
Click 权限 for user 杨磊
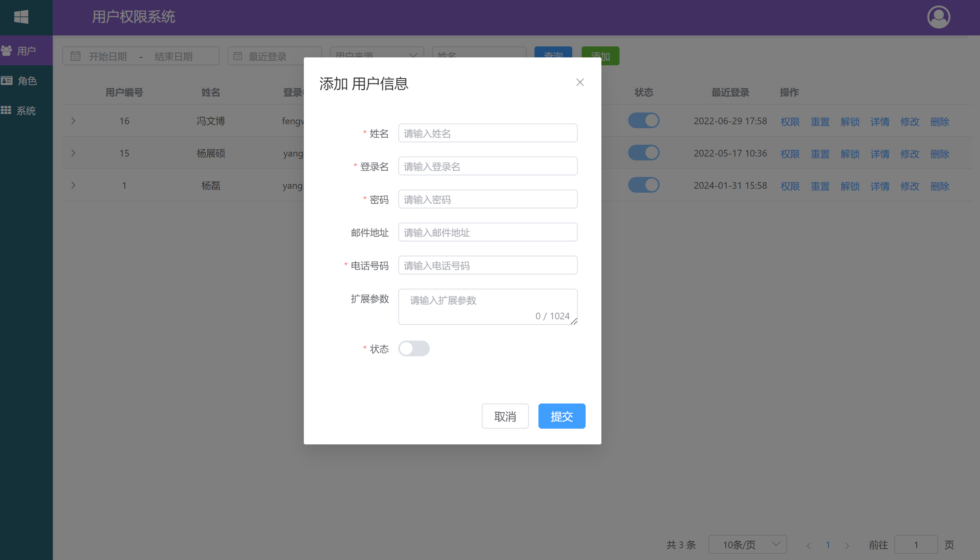pos(790,186)
